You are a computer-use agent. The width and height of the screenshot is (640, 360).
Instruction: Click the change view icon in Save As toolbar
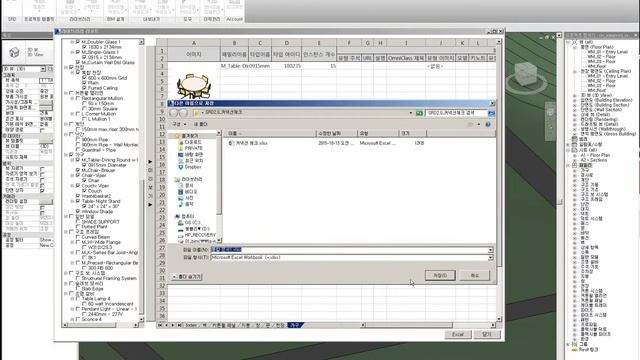pos(471,124)
